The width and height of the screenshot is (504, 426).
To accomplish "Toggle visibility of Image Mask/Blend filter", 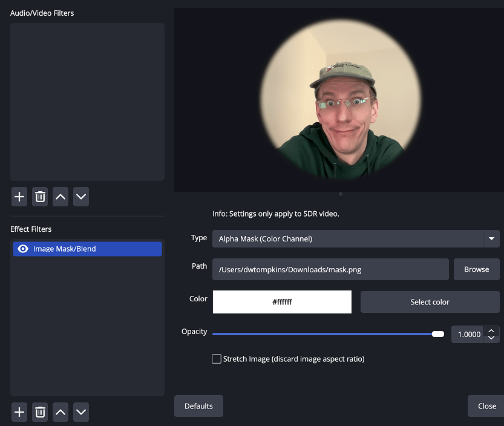I will click(x=23, y=249).
